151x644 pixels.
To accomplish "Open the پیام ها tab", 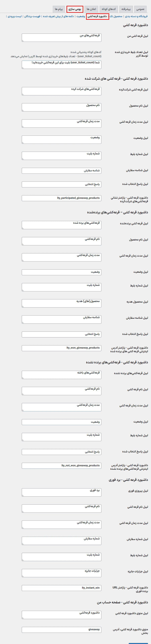I will [x=59, y=9].
